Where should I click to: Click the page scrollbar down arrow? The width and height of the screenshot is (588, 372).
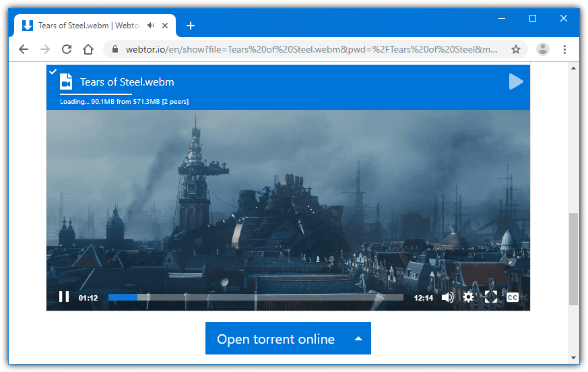point(573,358)
